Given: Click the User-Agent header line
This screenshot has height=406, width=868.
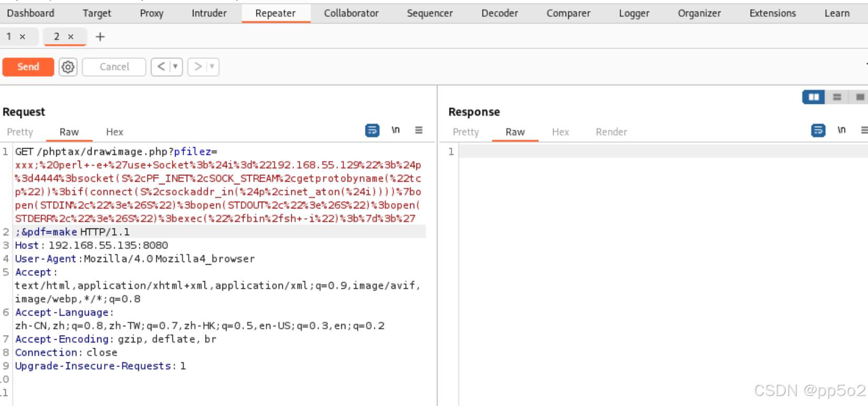Looking at the screenshot, I should (x=135, y=258).
